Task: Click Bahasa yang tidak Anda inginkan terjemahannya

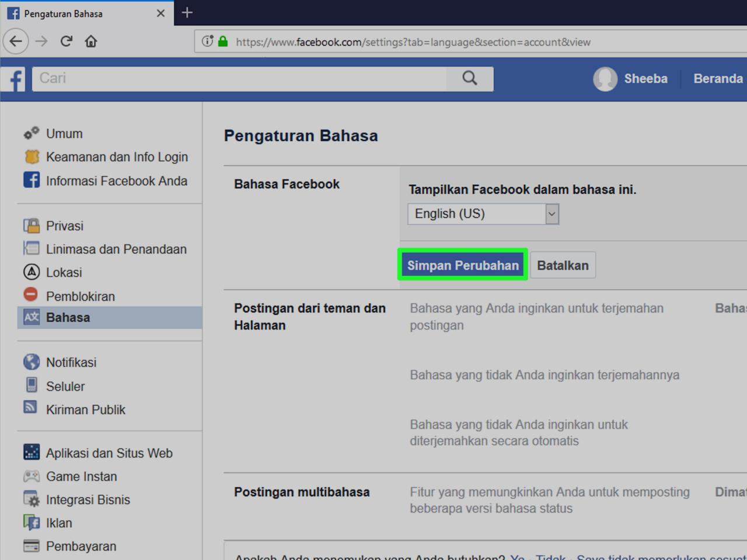Action: 544,375
